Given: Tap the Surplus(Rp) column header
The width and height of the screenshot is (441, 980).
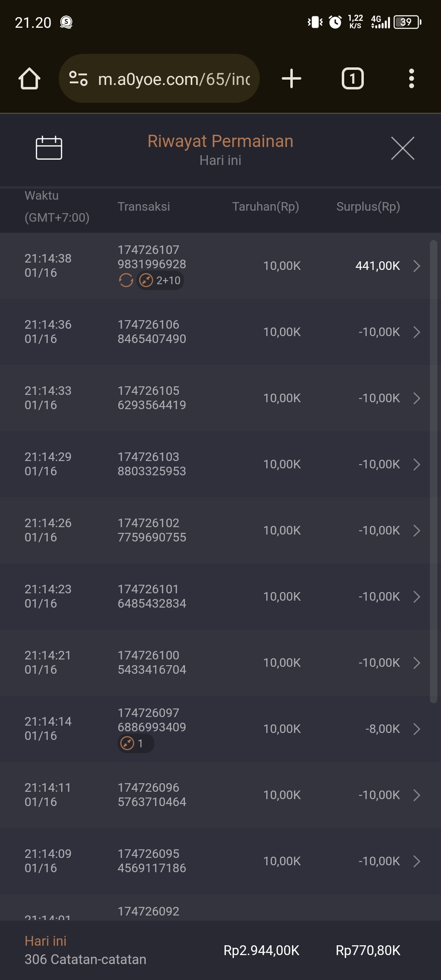Looking at the screenshot, I should 368,207.
